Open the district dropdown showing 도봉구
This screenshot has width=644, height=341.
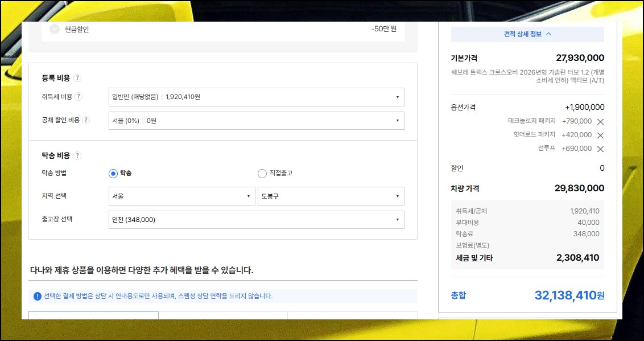(x=331, y=196)
